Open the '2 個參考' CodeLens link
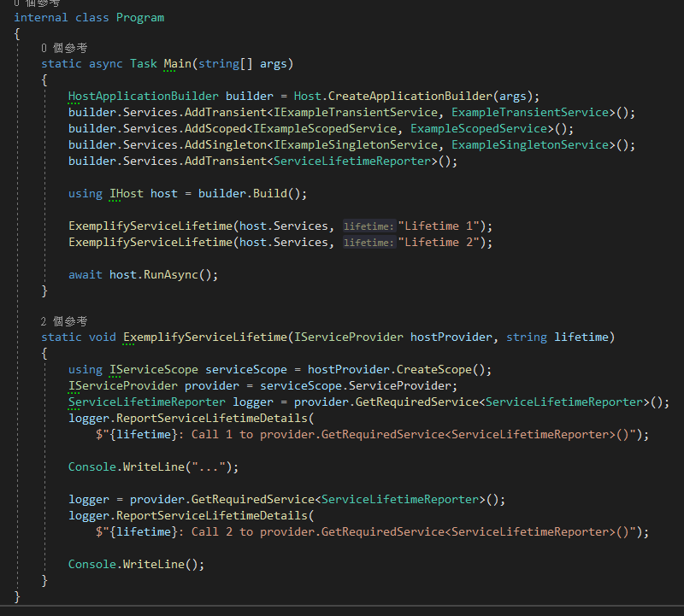 coord(64,322)
